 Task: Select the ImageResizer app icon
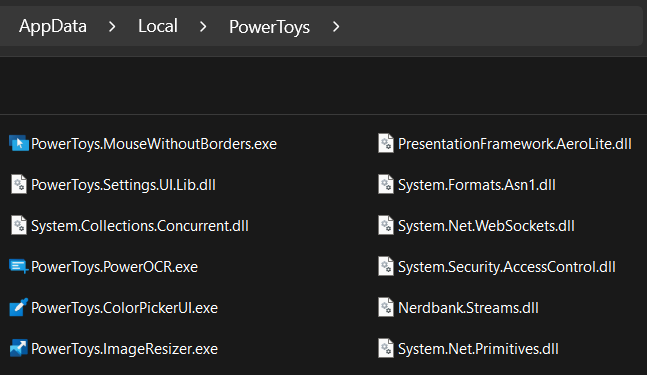[x=19, y=348]
